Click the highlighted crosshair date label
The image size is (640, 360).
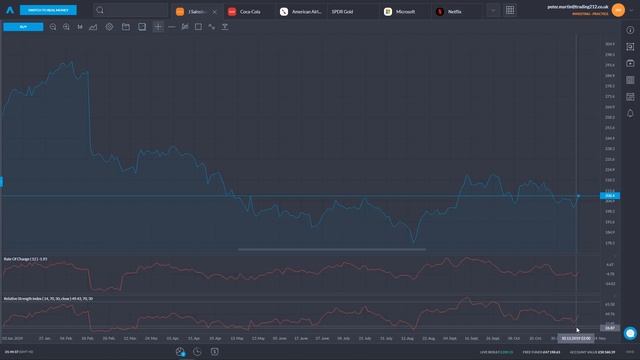576,338
